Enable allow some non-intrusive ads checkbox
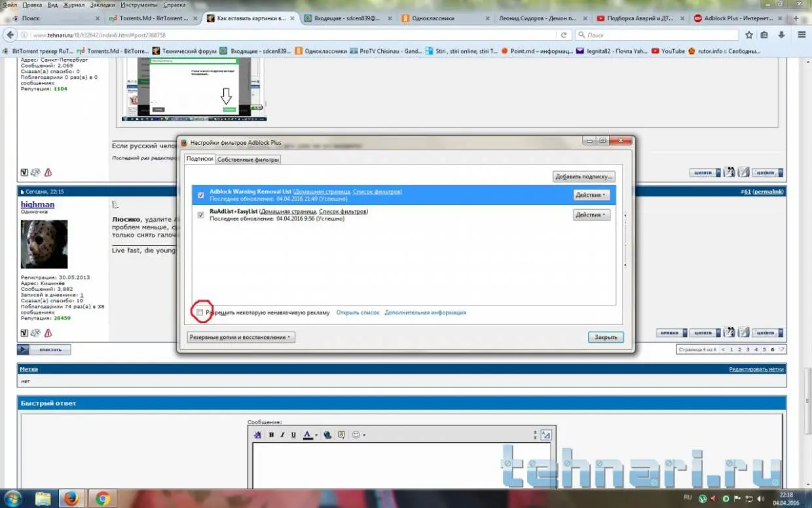This screenshot has width=812, height=508. [200, 313]
